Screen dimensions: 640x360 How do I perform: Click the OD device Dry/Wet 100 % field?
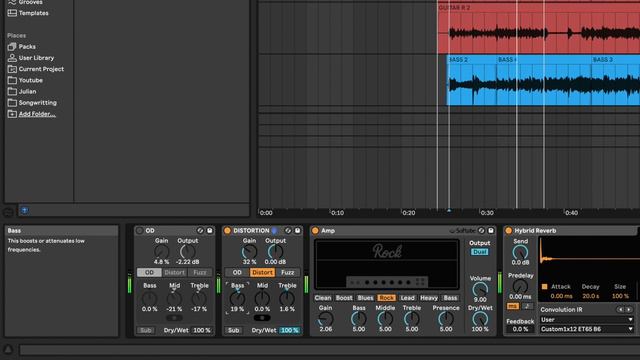point(202,330)
